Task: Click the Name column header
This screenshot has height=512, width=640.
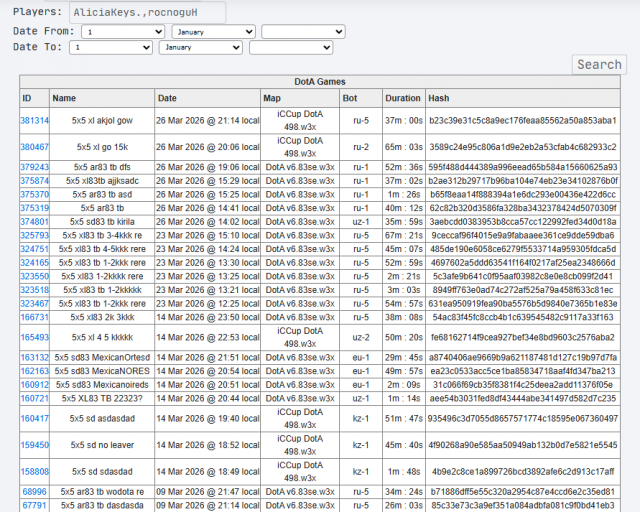Action: click(x=102, y=98)
